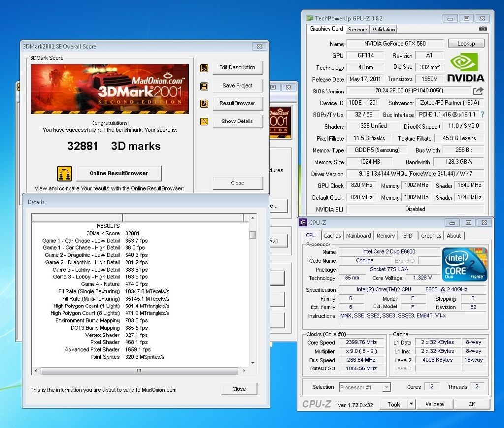Open the CPU-Z Memory tab
Screen dimensions: 504x428
(385, 236)
